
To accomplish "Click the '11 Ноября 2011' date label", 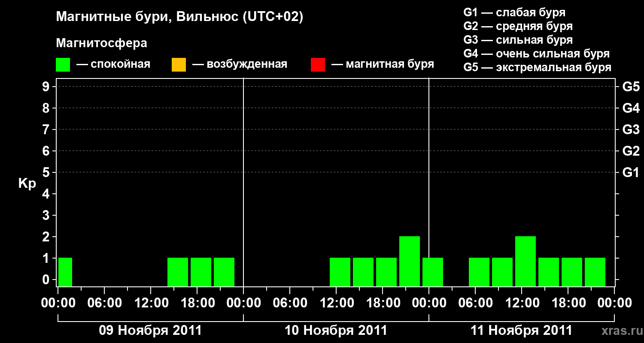I will pyautogui.click(x=521, y=331).
